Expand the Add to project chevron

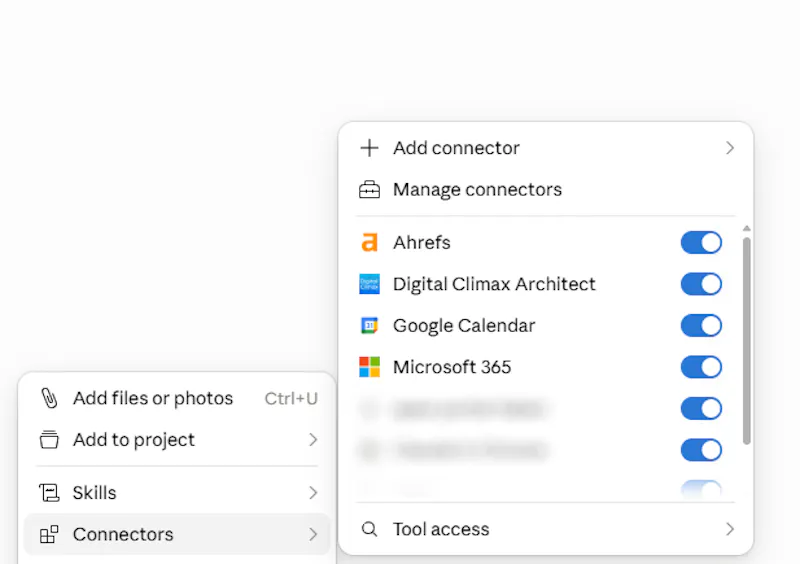(313, 439)
